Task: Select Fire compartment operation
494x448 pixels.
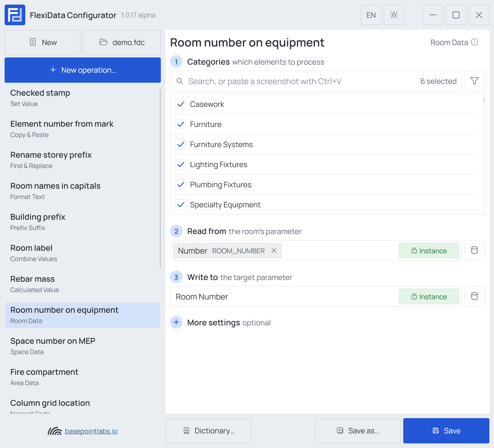Action: pyautogui.click(x=82, y=377)
